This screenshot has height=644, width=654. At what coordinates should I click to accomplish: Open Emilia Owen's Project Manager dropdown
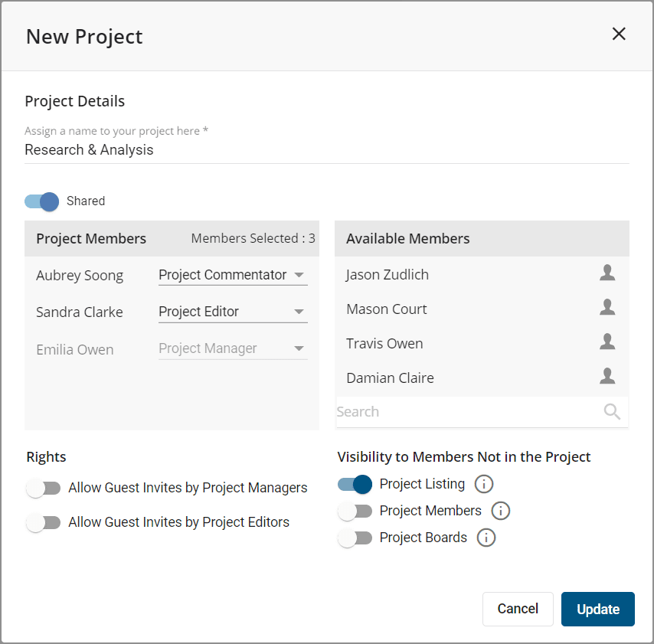pyautogui.click(x=232, y=348)
